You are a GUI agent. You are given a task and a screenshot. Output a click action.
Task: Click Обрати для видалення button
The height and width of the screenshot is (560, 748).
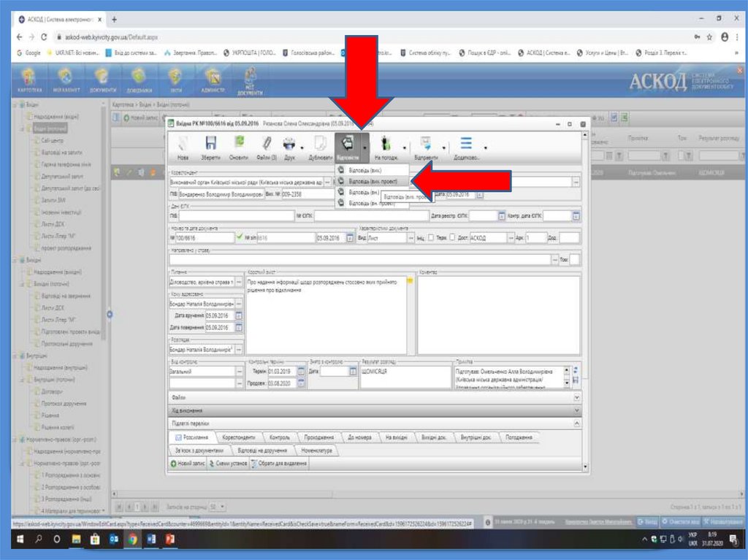coord(279,463)
